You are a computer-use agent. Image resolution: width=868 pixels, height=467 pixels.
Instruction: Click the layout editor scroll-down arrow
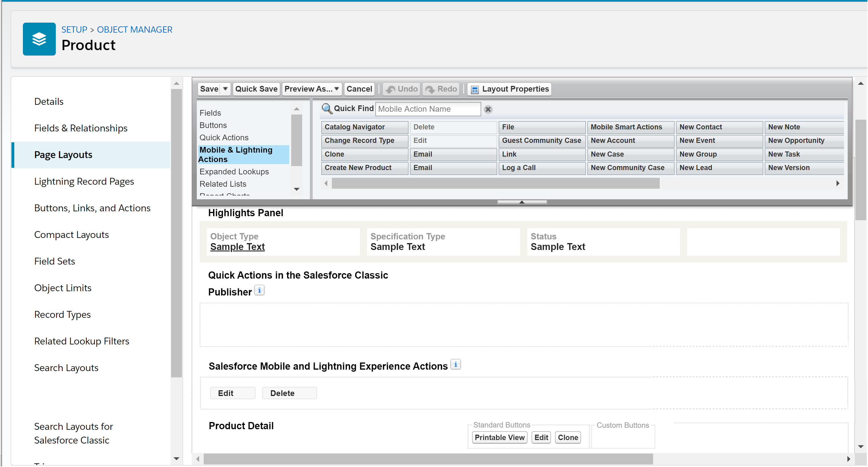(x=861, y=447)
